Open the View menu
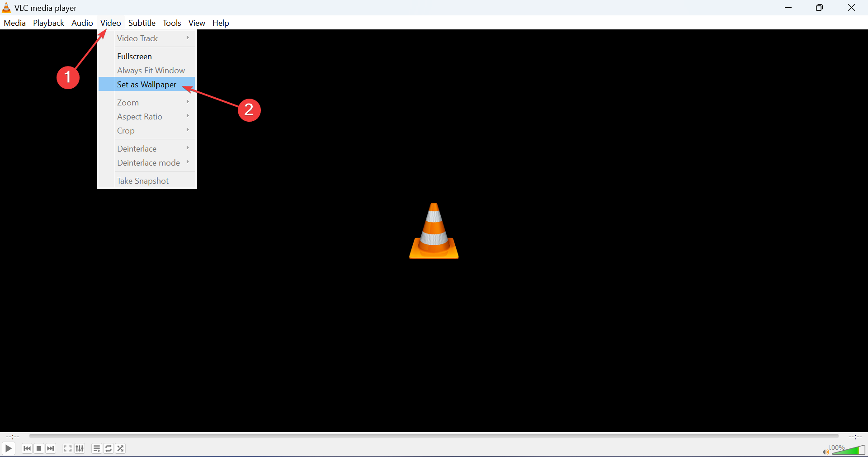 [197, 23]
